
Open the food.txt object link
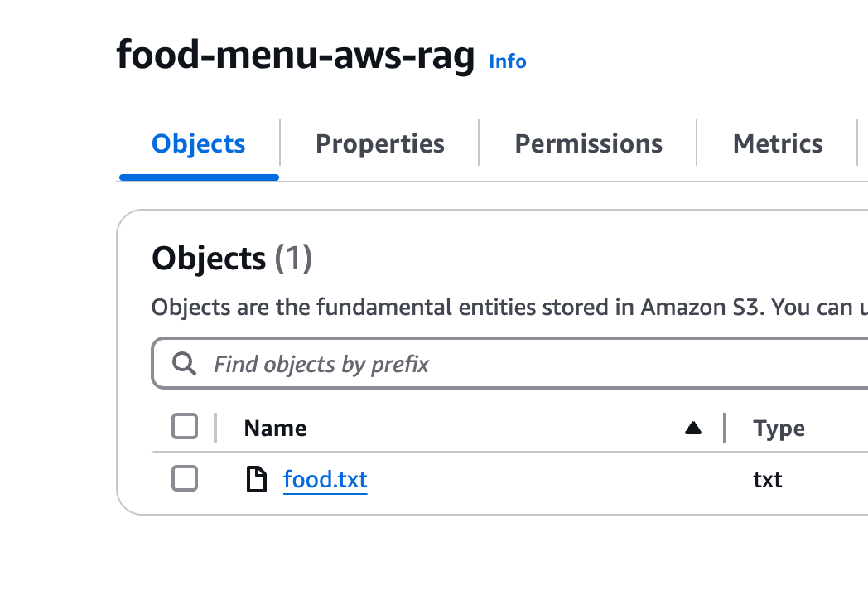click(x=325, y=479)
